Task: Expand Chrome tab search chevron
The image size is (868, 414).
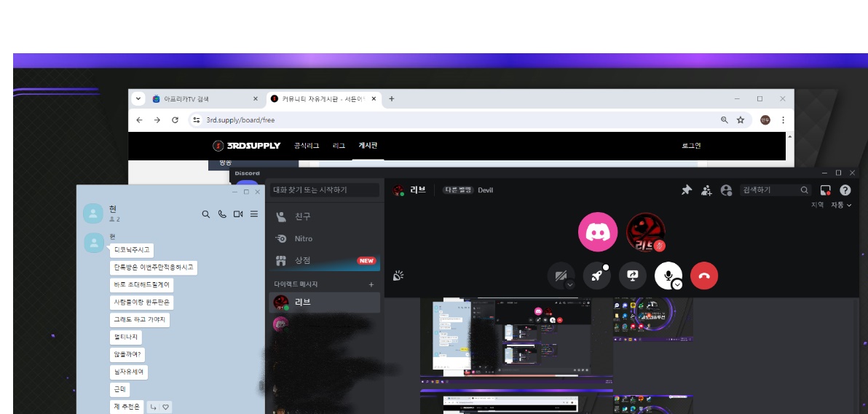Action: (138, 99)
